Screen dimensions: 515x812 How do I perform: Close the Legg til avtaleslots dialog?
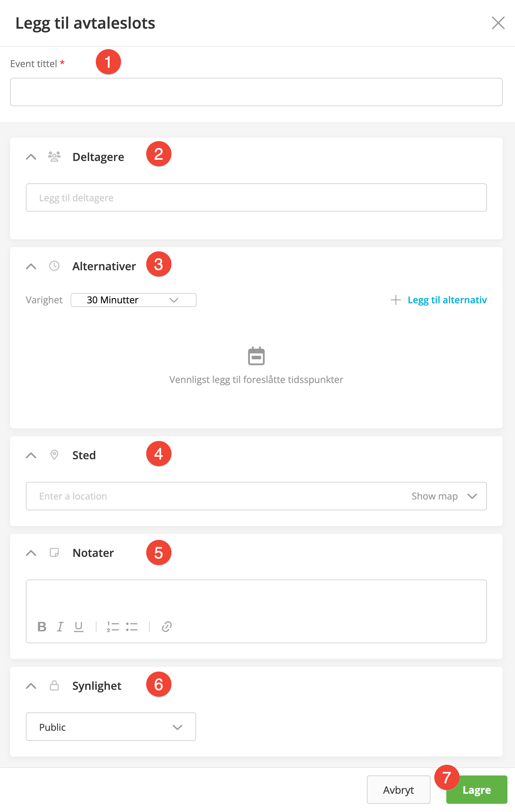click(x=498, y=23)
